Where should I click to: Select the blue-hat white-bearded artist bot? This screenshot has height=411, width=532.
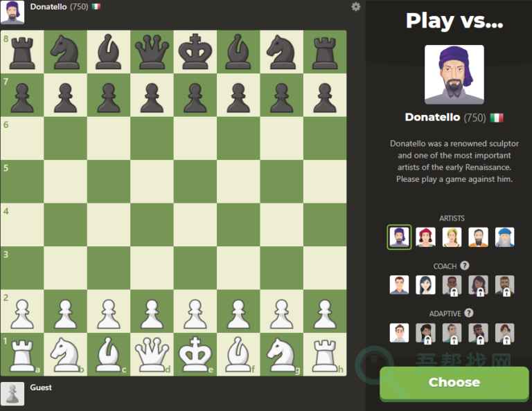coord(504,237)
